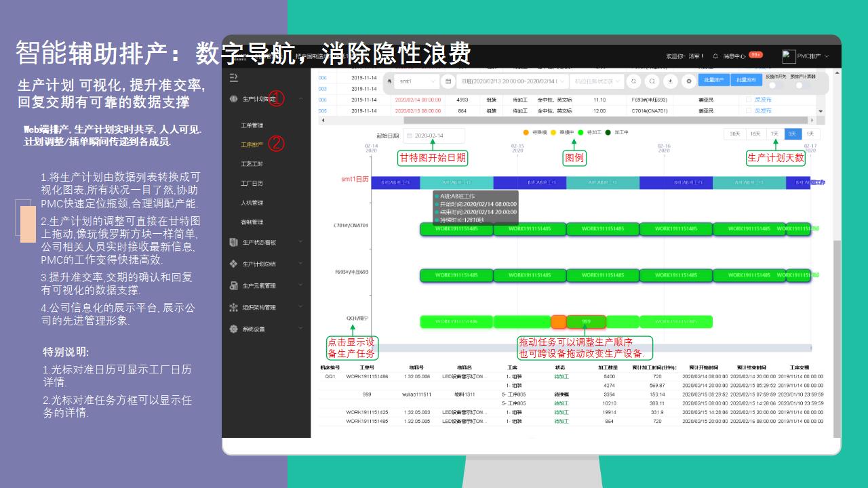
Task: Click the PMC排产 user avatar
Action: pos(789,56)
